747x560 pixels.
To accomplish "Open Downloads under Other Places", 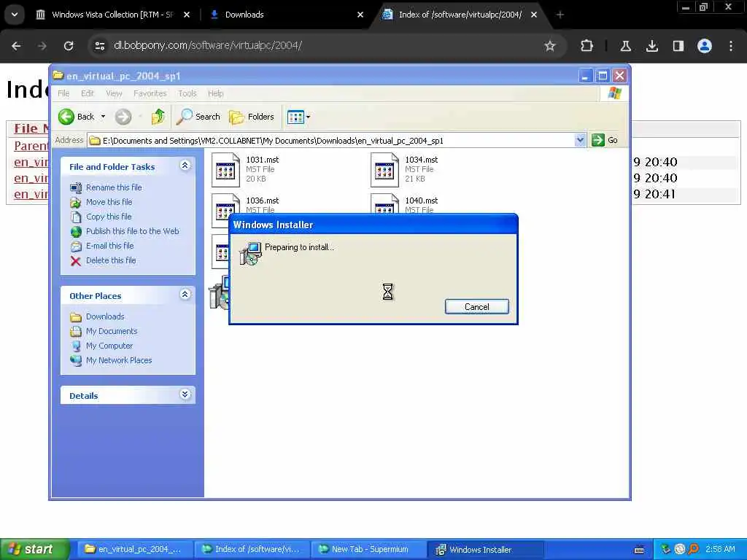I will 105,316.
